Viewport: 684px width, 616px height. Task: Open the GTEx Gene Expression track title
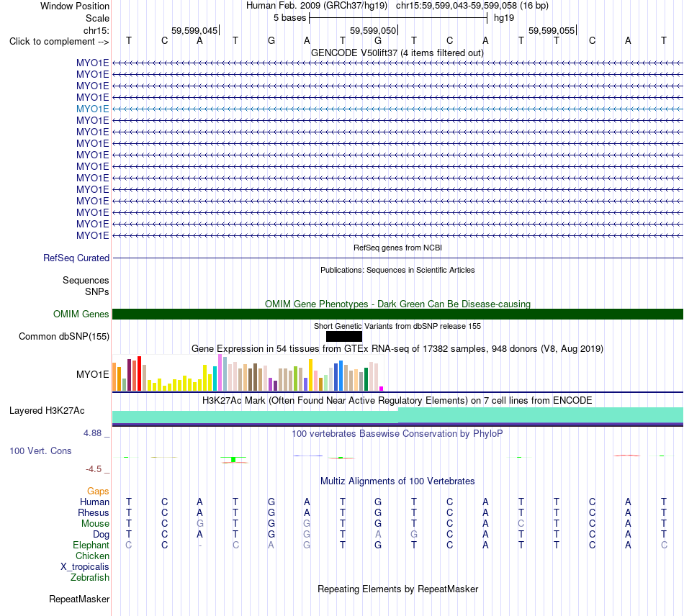pyautogui.click(x=397, y=349)
